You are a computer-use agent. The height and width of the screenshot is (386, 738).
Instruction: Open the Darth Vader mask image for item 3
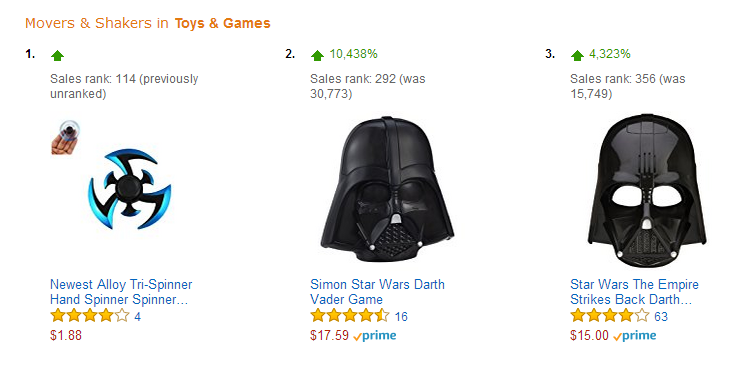click(x=647, y=191)
